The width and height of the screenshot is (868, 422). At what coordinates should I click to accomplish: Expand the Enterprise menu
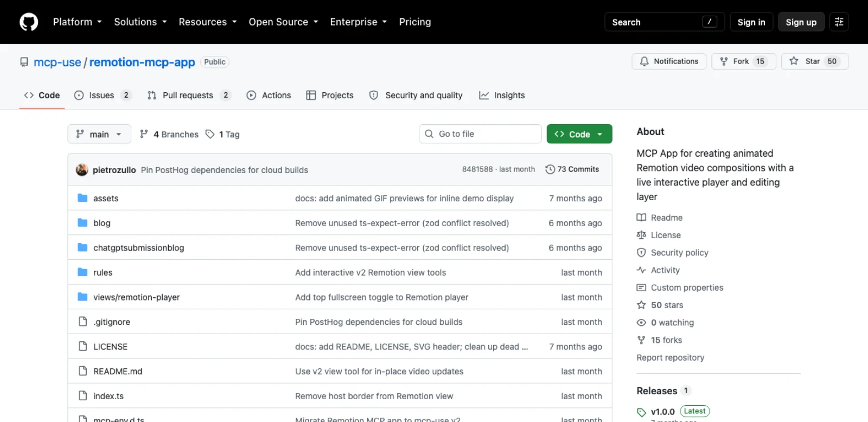tap(359, 22)
